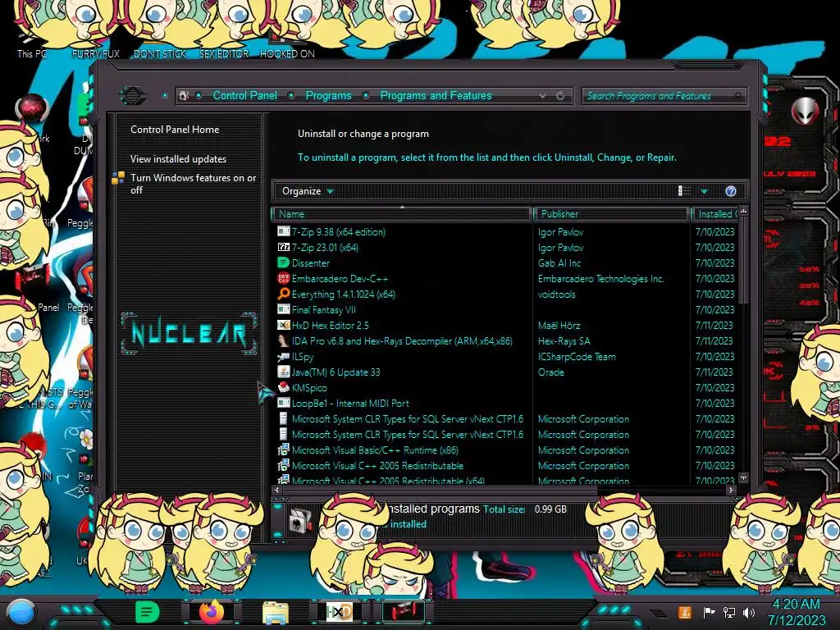This screenshot has width=840, height=630.
Task: Click the horizontal scrollbar of program list
Action: (x=440, y=490)
